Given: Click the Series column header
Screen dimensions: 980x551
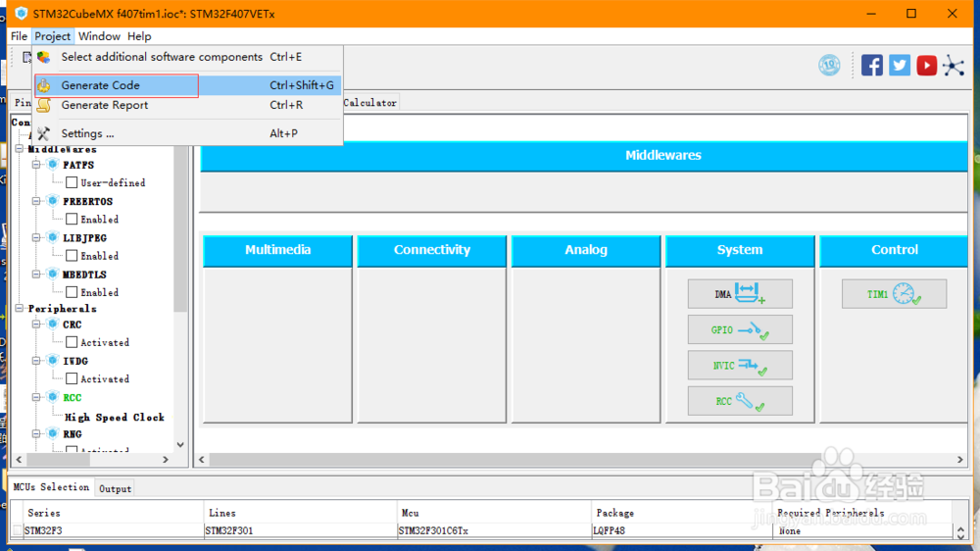Looking at the screenshot, I should (113, 513).
